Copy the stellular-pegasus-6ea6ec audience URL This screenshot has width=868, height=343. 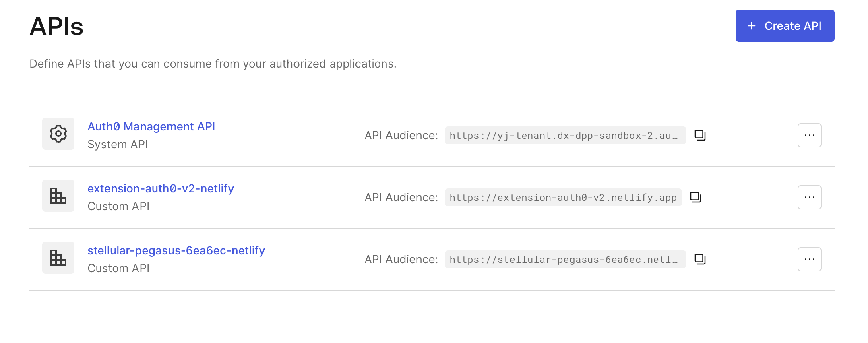tap(700, 259)
